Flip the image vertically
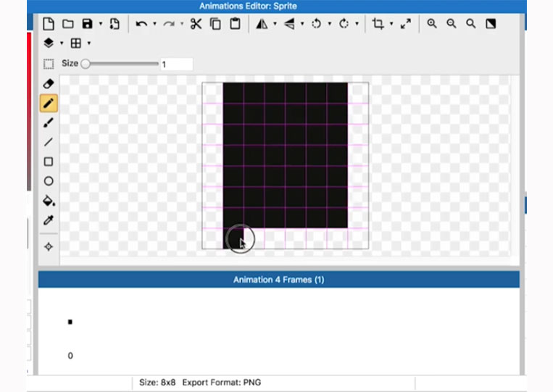Screen dimensions: 553x392 (289, 24)
